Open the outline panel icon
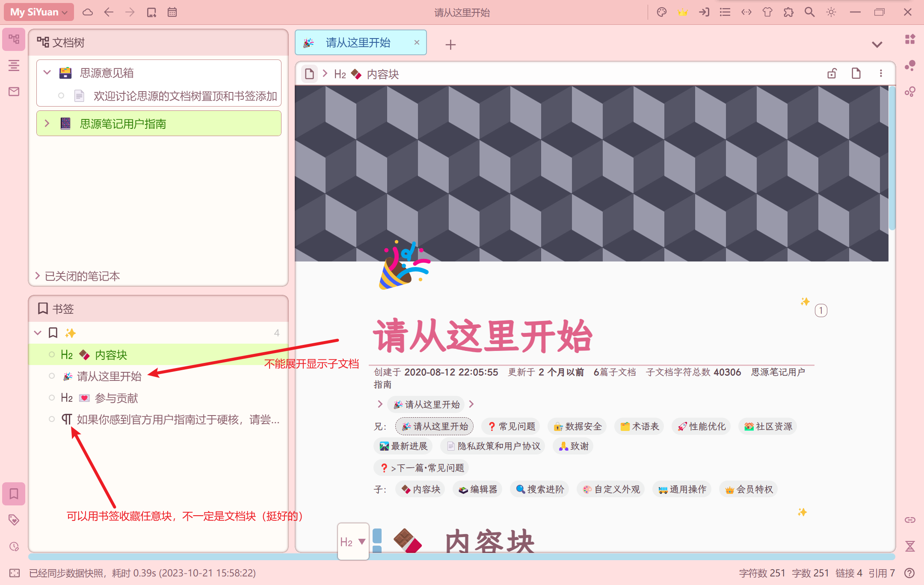The image size is (924, 585). point(14,65)
